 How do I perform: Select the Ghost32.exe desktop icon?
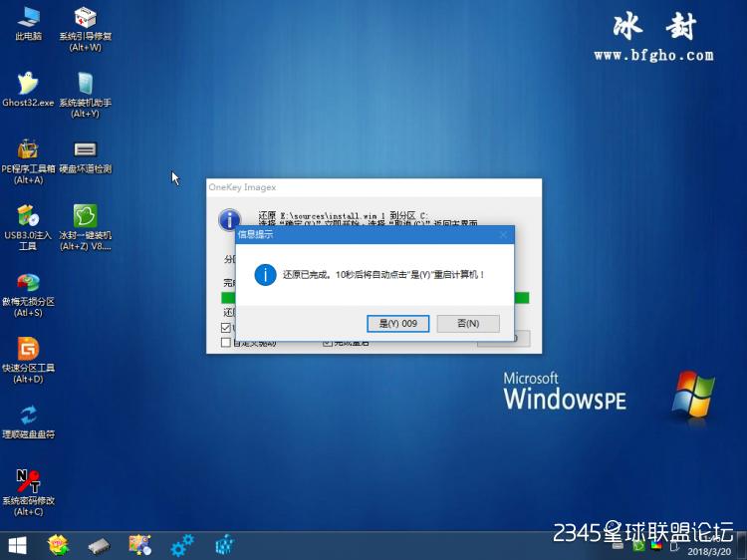(28, 89)
